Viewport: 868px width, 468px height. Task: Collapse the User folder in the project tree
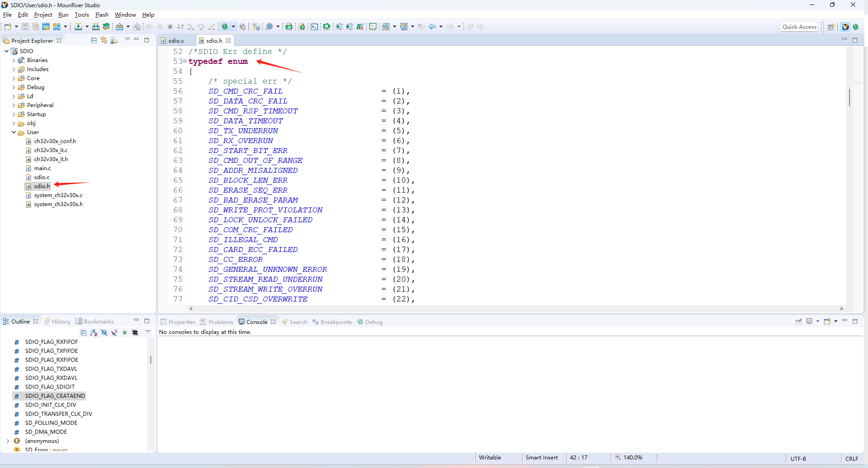14,132
